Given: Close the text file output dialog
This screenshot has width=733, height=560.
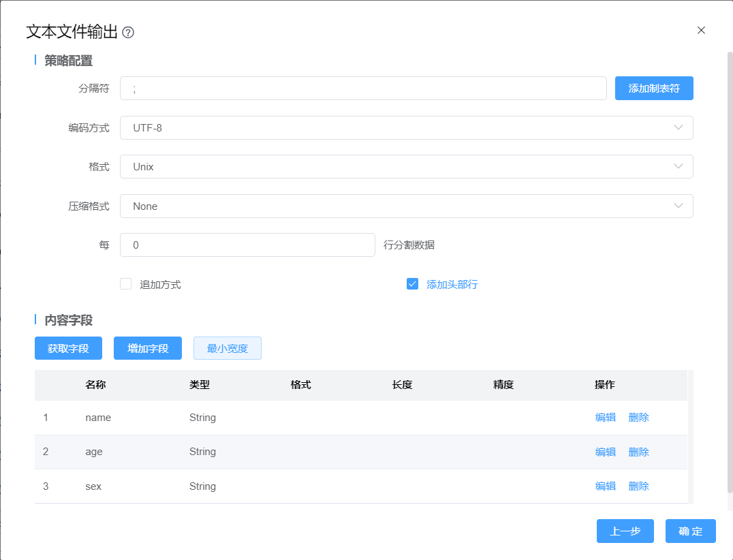Looking at the screenshot, I should 701,30.
